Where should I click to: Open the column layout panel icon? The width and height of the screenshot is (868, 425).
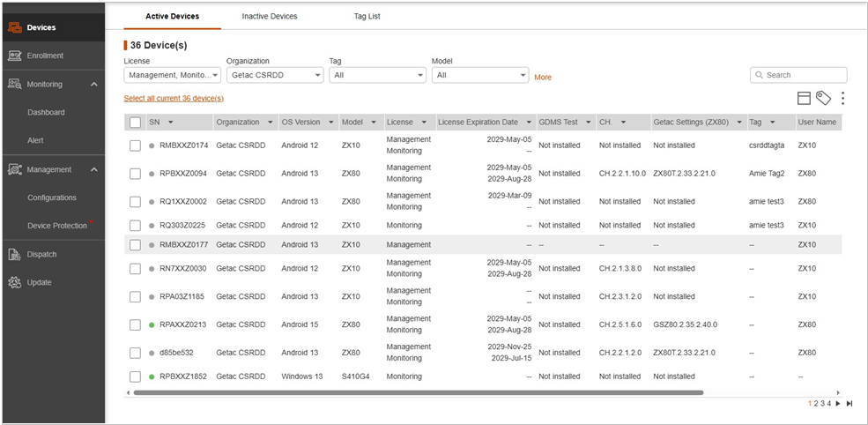(803, 98)
